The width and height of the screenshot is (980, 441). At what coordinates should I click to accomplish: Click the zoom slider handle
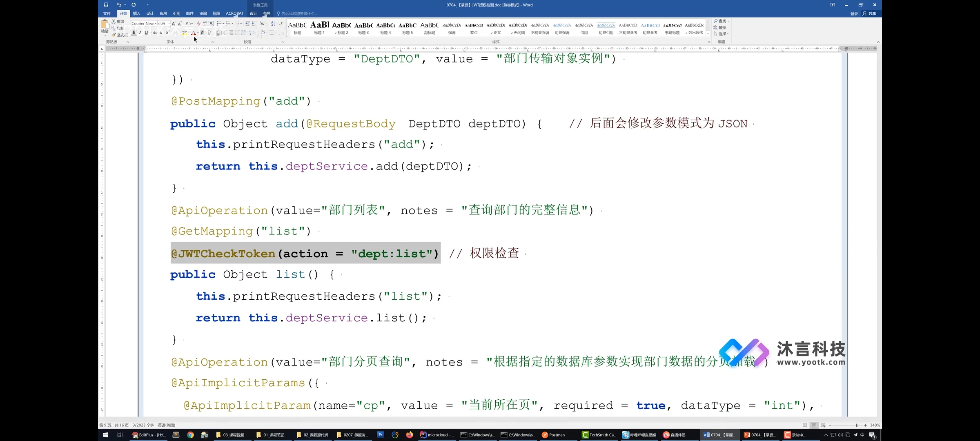pyautogui.click(x=857, y=425)
